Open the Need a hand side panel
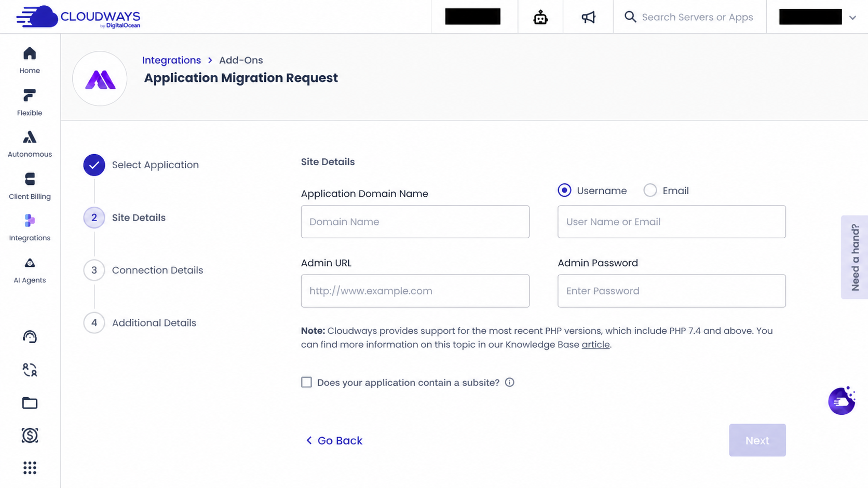 (855, 257)
